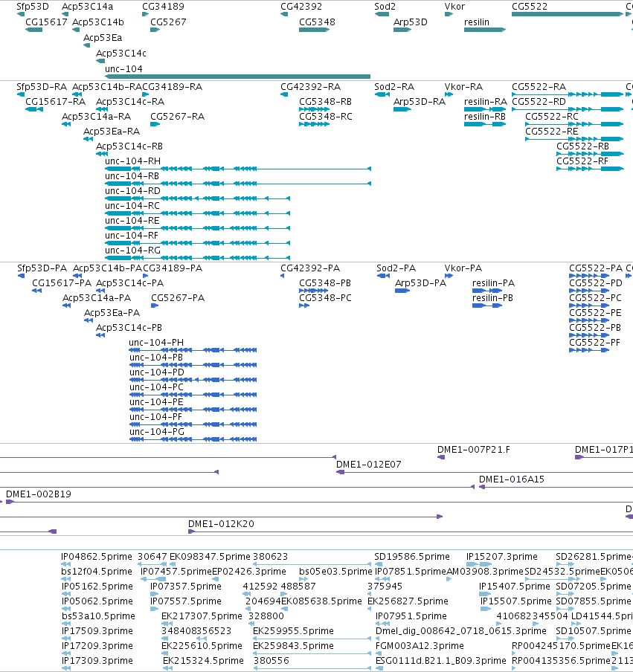Screen dimensions: 633x672
Task: Open transcript unc-104-RG
Action: click(132, 251)
